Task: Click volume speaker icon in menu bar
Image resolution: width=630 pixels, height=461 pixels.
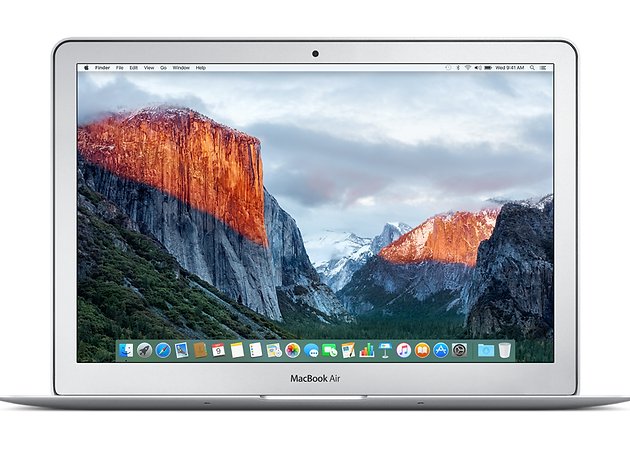Action: [x=478, y=68]
